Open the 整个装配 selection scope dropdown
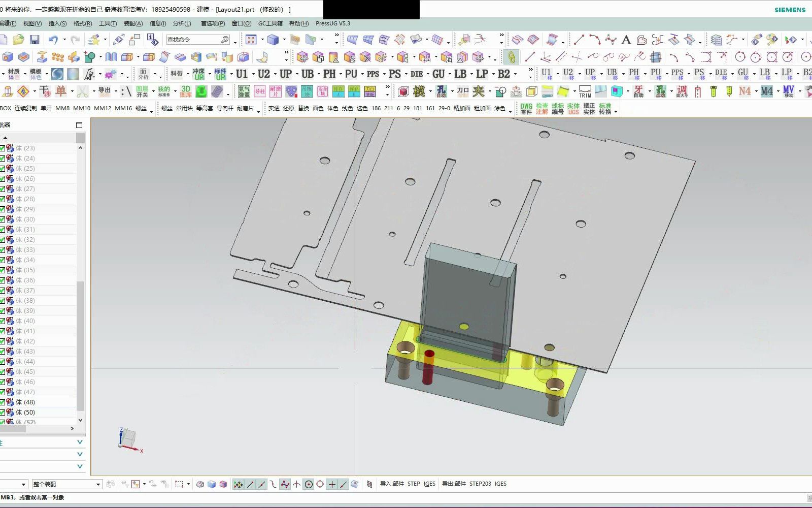Screen dimensions: 812x508 (67, 484)
